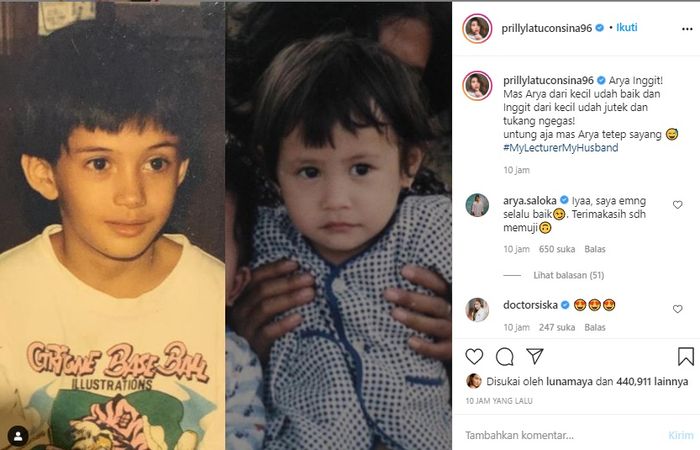The height and width of the screenshot is (450, 700).
Task: Like the post with heart icon
Action: pyautogui.click(x=474, y=356)
